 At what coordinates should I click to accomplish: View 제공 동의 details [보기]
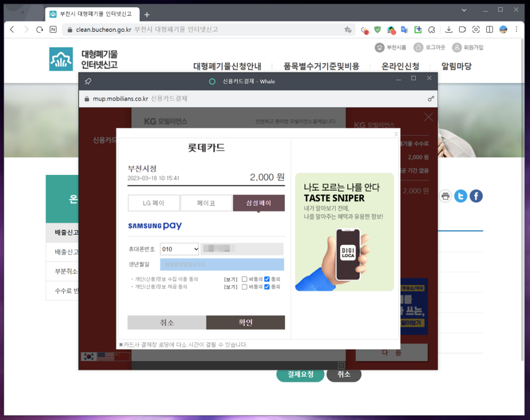231,287
